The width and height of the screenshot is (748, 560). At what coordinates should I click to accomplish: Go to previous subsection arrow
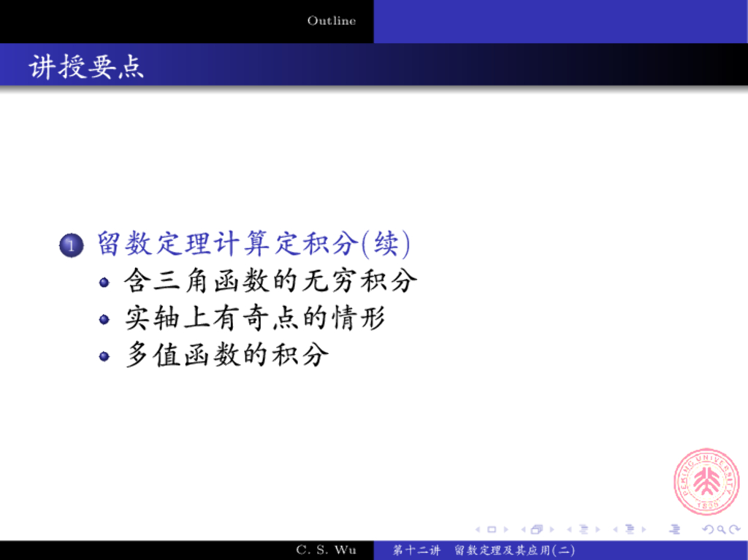coord(569,529)
